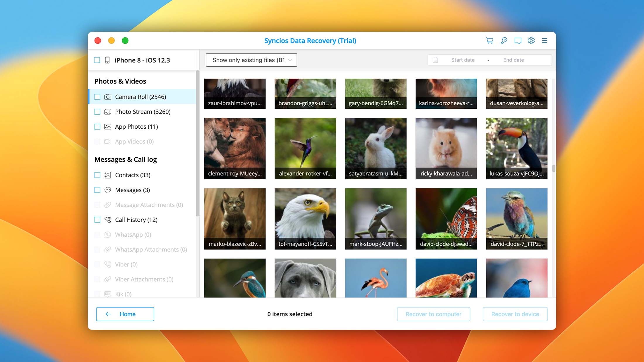Image resolution: width=644 pixels, height=362 pixels.
Task: Click the Viber phone icon
Action: 108,264
